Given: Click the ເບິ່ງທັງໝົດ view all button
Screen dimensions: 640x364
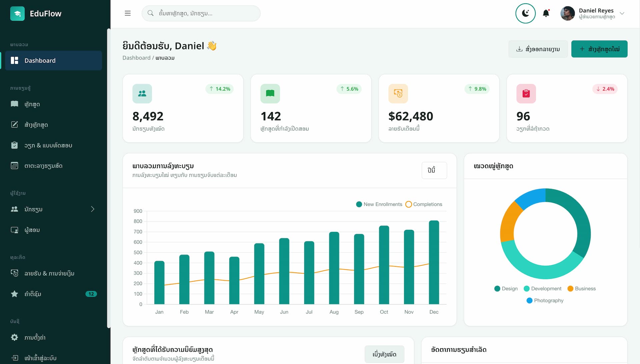Looking at the screenshot, I should [x=384, y=354].
